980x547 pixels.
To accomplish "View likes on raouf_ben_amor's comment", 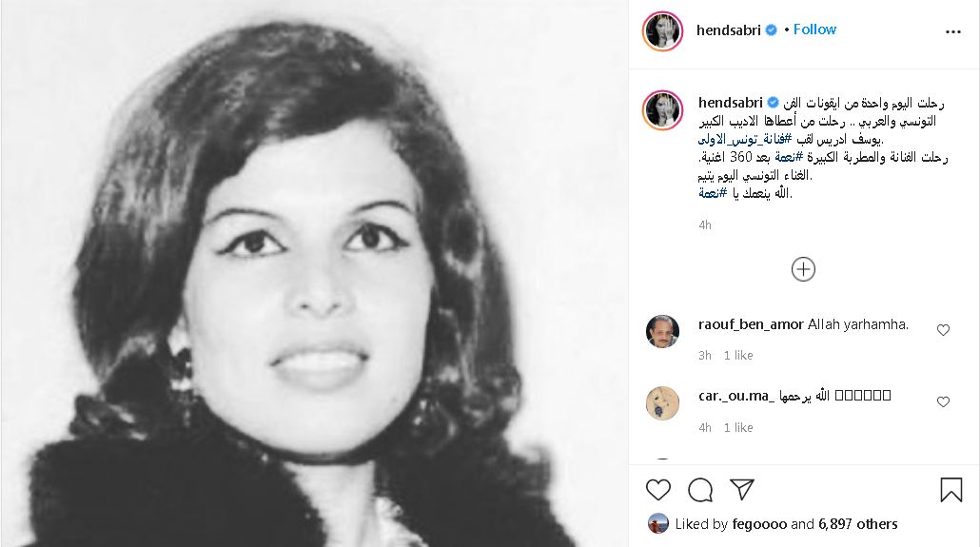I will [x=738, y=355].
